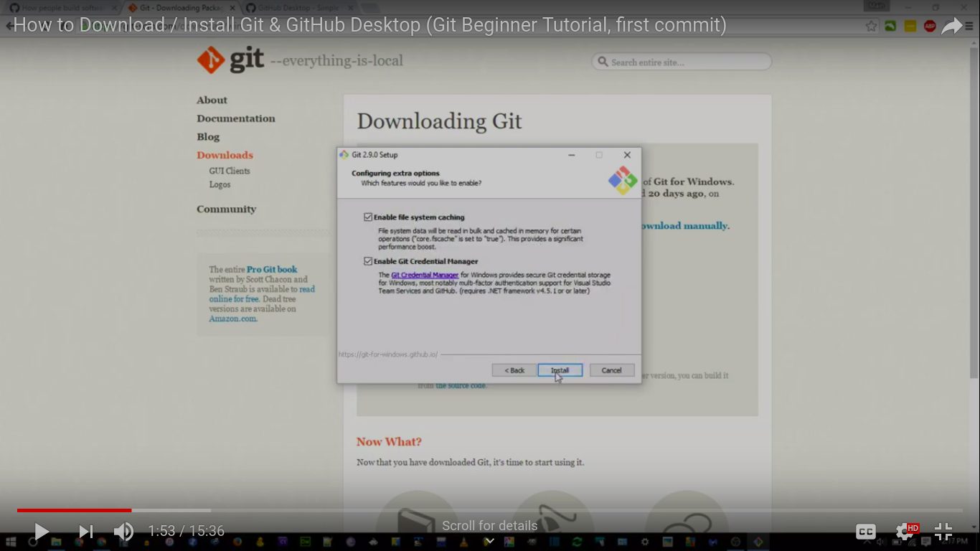Seek using the red video progress bar
This screenshot has width=980, height=551.
73,510
